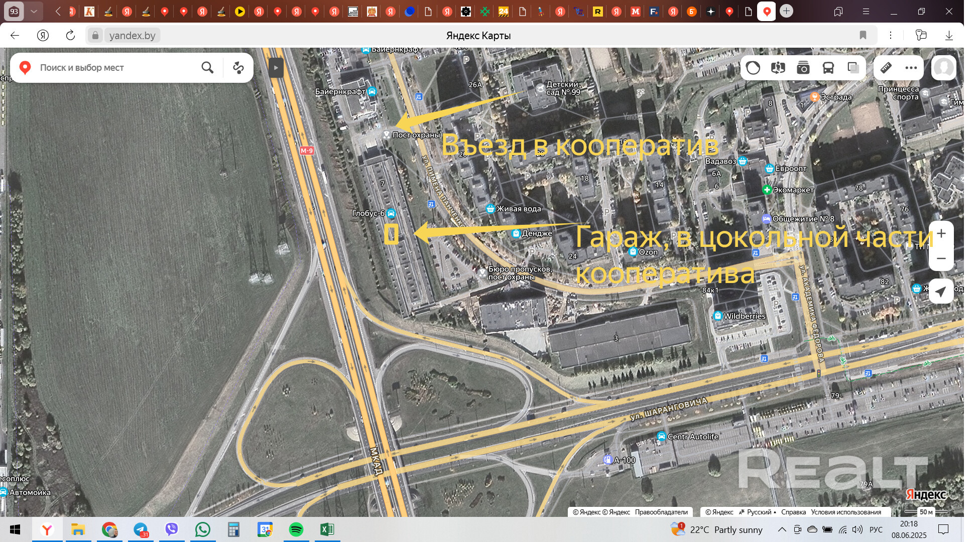Image resolution: width=980 pixels, height=542 pixels.
Task: Toggle the traffic layer icon
Action: (x=753, y=68)
